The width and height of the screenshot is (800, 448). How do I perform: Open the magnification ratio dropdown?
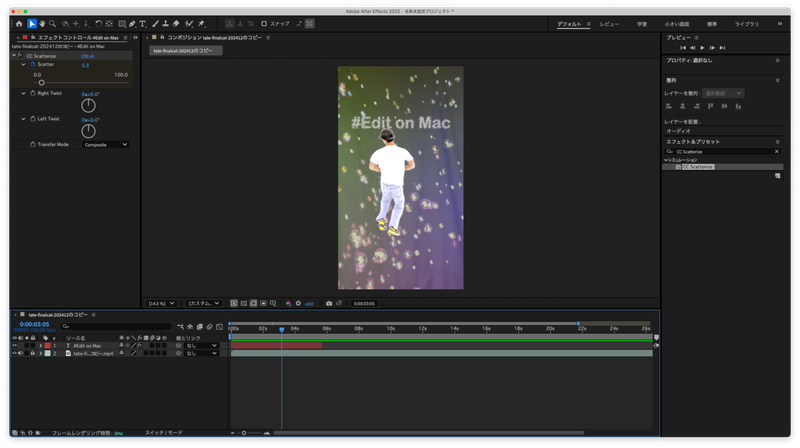click(161, 303)
